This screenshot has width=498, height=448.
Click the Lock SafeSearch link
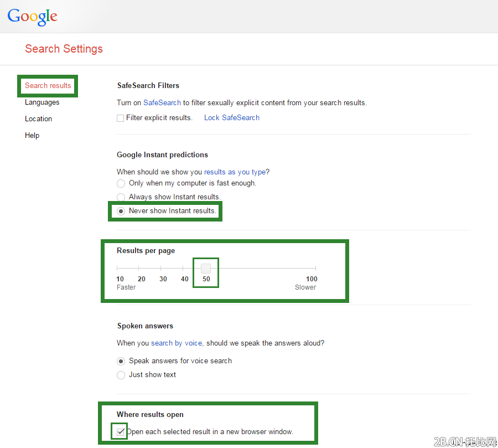coord(231,118)
